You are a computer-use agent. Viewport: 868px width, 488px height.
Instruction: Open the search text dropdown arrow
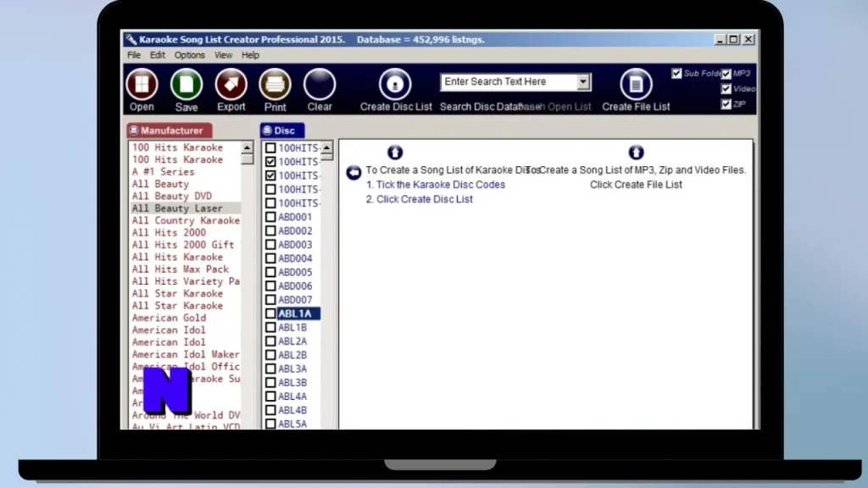[583, 82]
